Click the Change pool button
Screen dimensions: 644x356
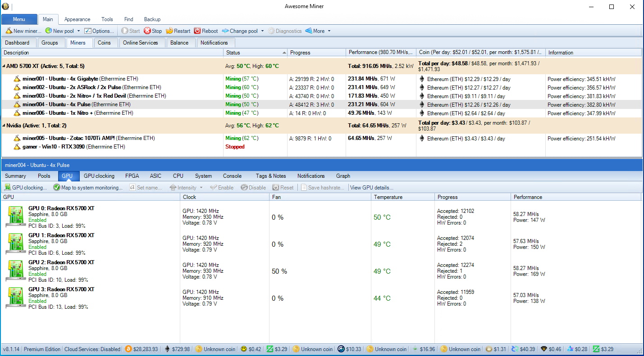[240, 31]
